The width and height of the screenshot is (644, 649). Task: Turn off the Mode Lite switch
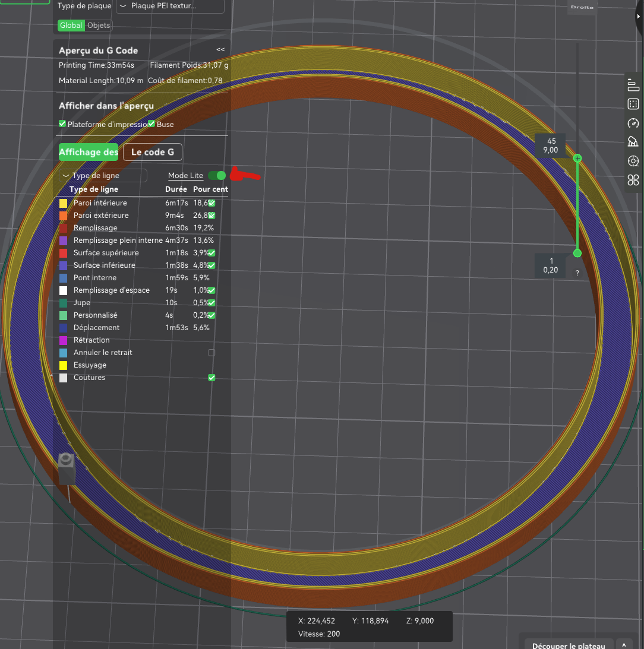tap(217, 176)
